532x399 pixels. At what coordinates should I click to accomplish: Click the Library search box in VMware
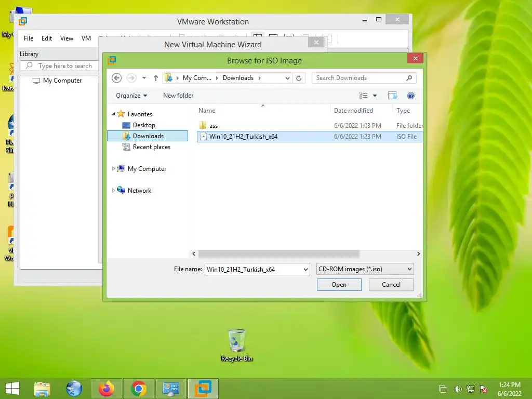[x=59, y=66]
